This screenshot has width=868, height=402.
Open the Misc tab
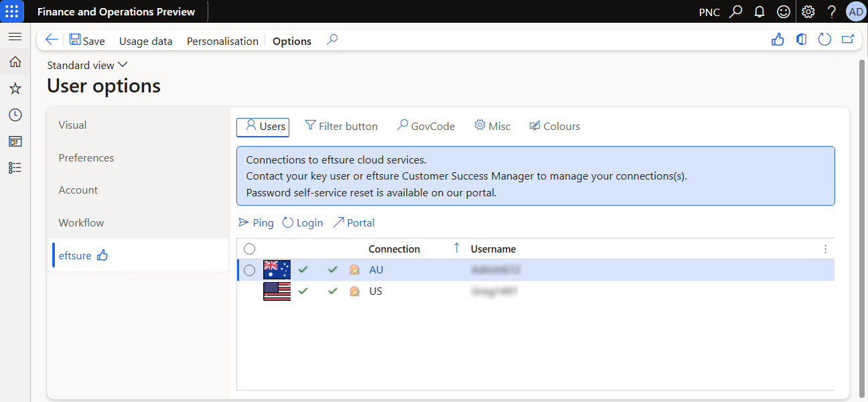tap(492, 126)
